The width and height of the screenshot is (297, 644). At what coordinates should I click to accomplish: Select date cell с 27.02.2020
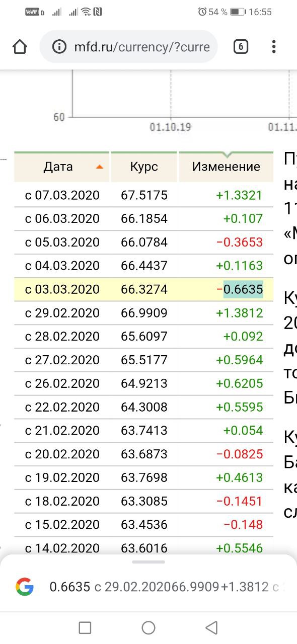click(x=62, y=360)
